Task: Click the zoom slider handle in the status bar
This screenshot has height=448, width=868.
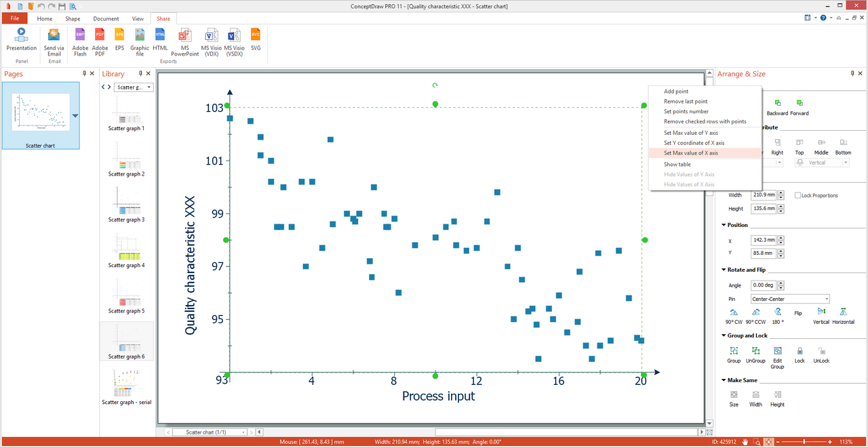Action: pos(805,442)
